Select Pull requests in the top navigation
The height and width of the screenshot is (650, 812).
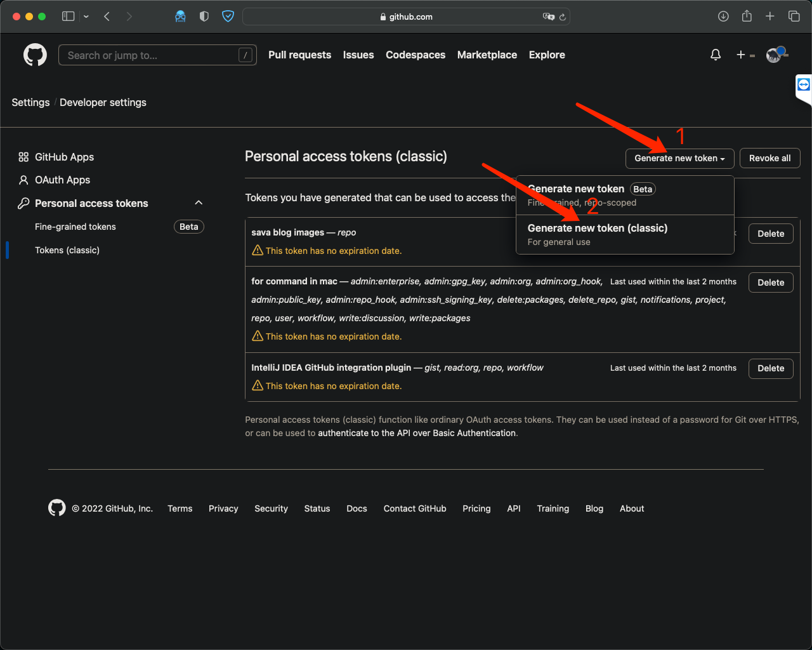click(299, 55)
